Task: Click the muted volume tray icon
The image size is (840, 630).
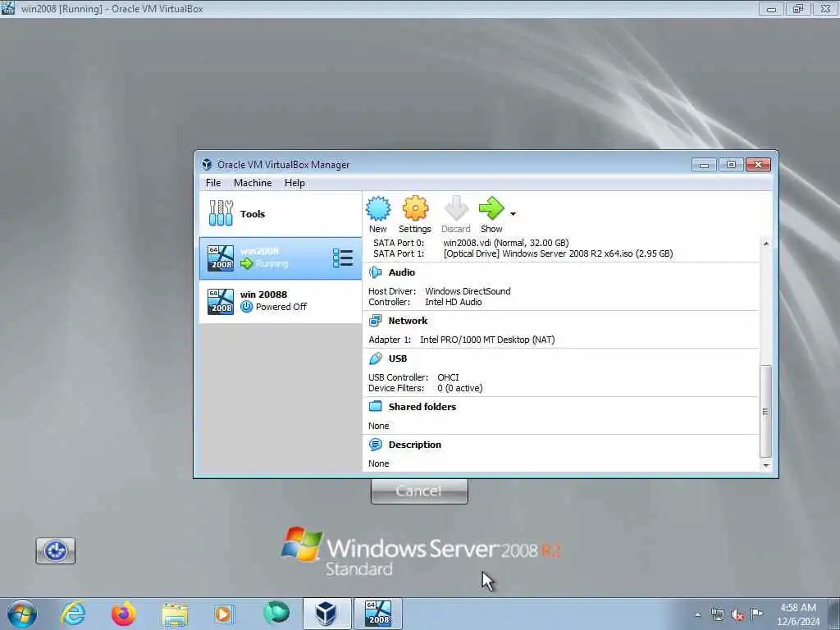Action: (x=737, y=615)
